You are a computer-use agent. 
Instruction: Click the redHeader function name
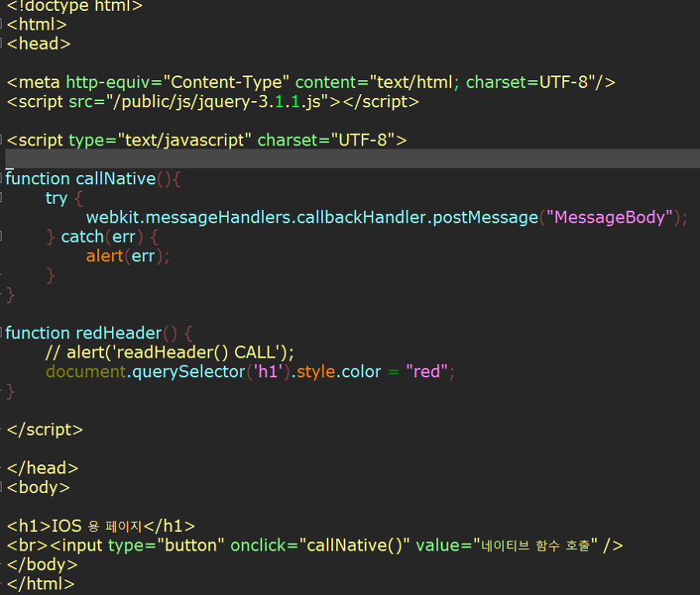(x=118, y=333)
